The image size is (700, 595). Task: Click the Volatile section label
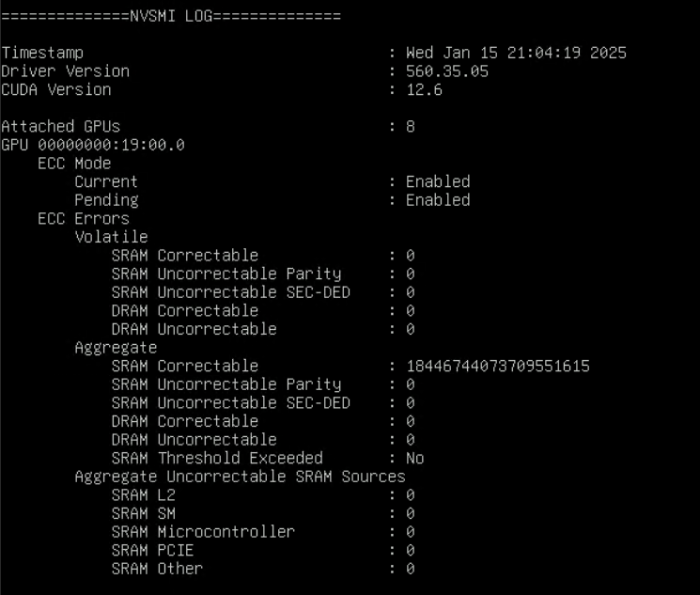111,237
